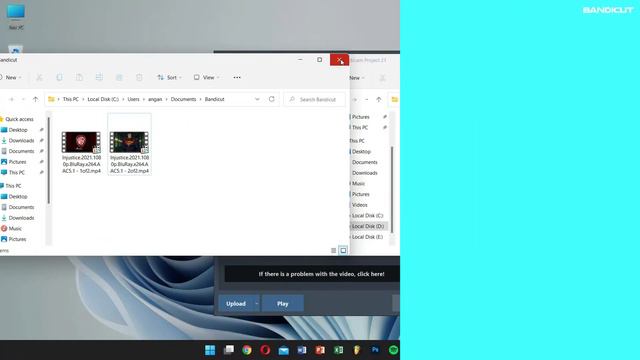
Task: Click Documents in the address breadcrumb
Action: [183, 99]
